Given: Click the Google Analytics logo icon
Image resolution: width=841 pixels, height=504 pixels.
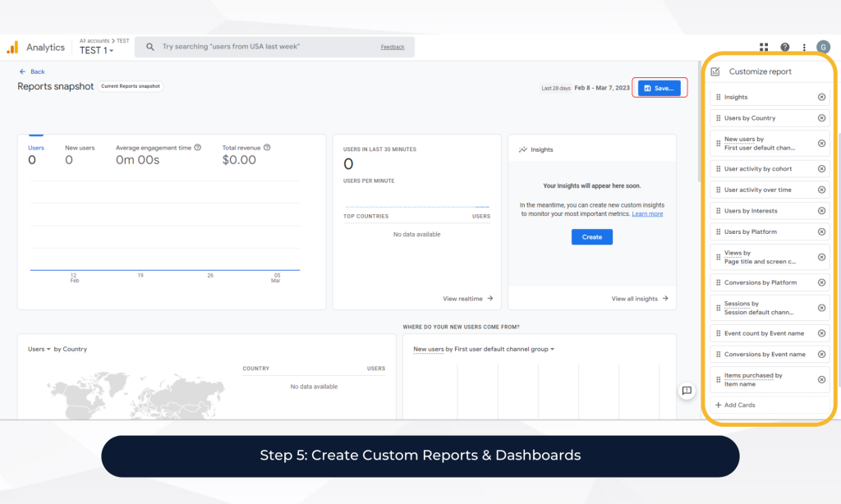Looking at the screenshot, I should tap(12, 48).
